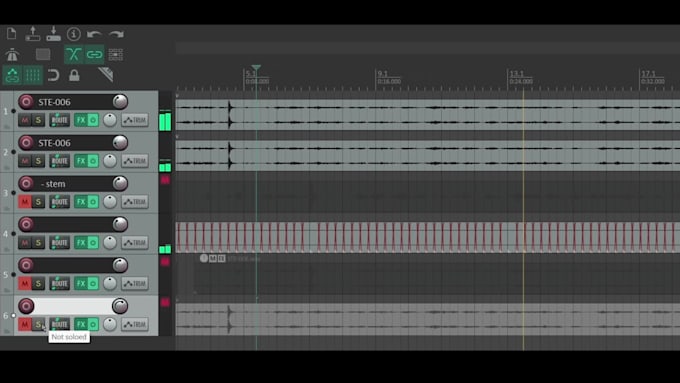Screen dimensions: 680x383
Task: Bypass FX on track 6
Action: coord(93,324)
